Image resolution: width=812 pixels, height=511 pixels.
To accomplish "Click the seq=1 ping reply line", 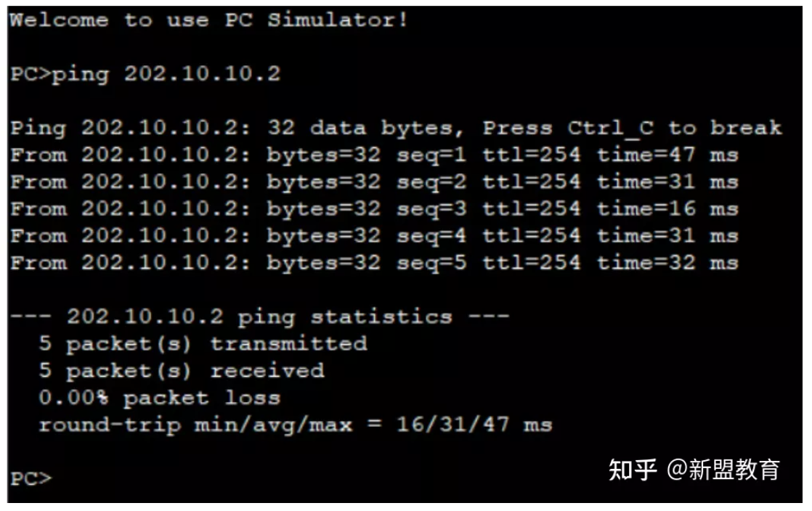I will [x=373, y=155].
